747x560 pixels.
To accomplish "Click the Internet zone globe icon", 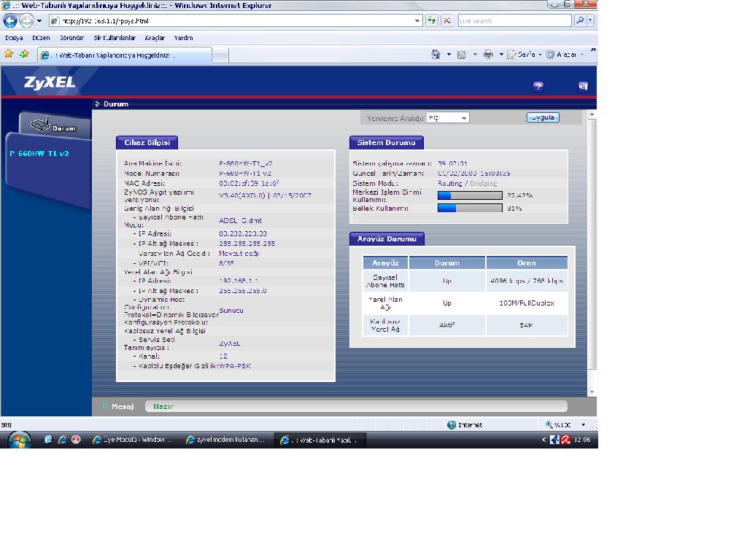I will [x=452, y=425].
